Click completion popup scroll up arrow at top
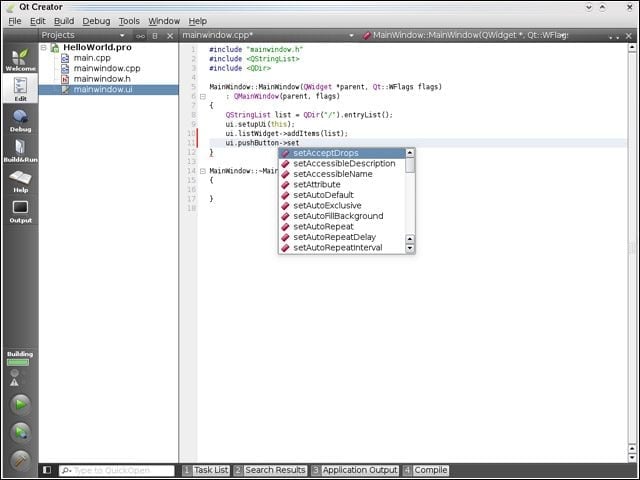640x480 pixels. pos(410,153)
